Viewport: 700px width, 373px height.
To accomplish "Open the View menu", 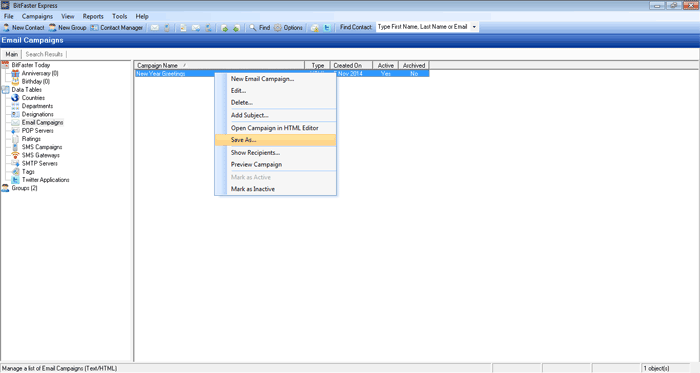I will coord(68,17).
